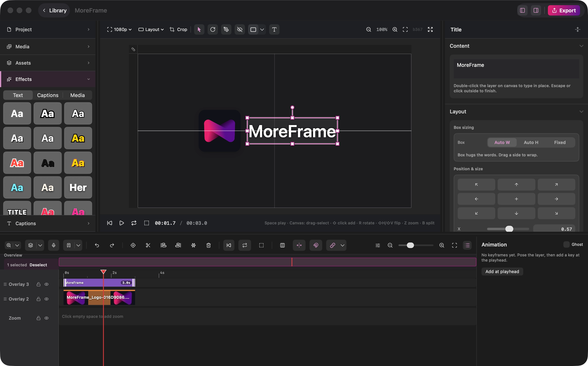
Task: Trim clip start to playhead
Action: coord(163,245)
